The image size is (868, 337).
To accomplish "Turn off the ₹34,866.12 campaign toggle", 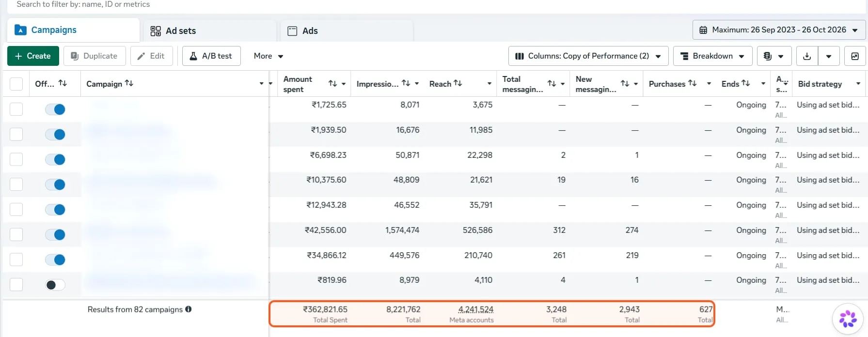I will [x=55, y=260].
